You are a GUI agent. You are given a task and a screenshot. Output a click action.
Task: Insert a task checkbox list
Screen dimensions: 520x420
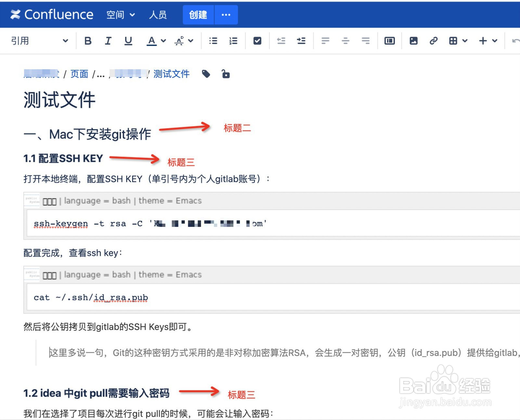(x=257, y=40)
